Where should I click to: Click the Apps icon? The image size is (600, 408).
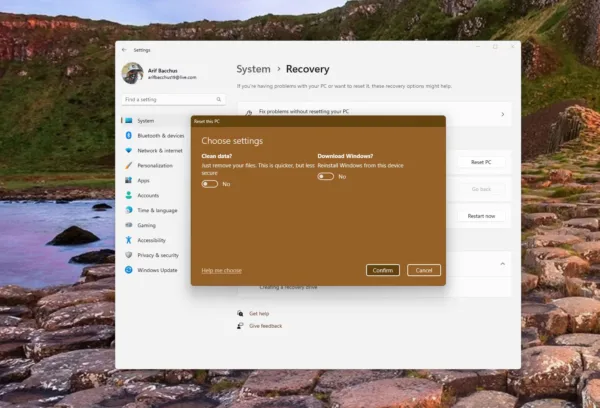click(129, 180)
